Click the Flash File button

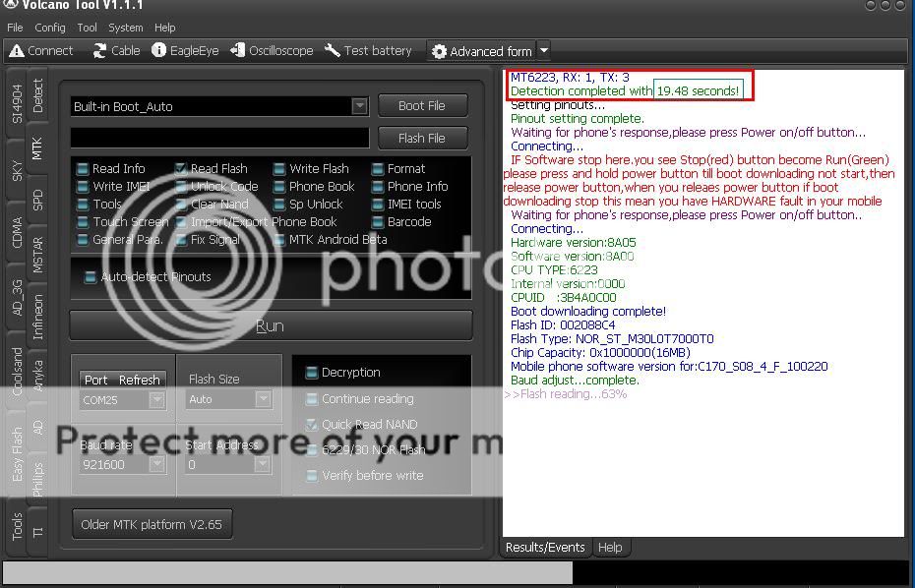422,139
